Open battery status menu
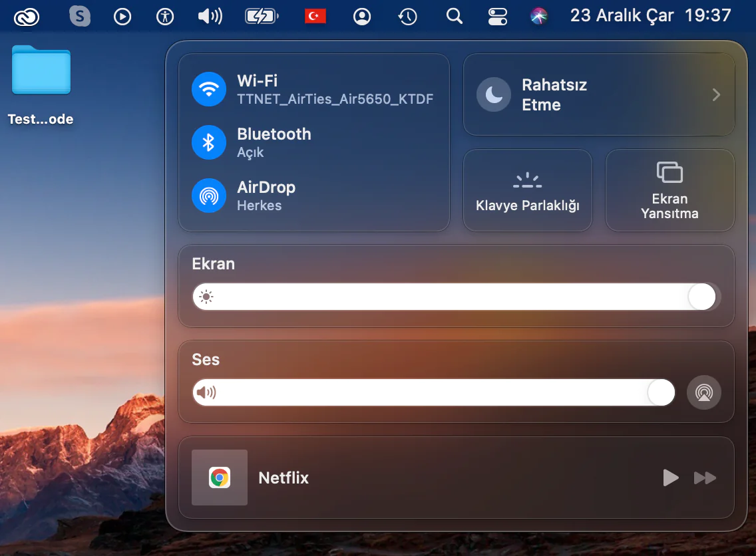The width and height of the screenshot is (756, 556). (x=262, y=16)
